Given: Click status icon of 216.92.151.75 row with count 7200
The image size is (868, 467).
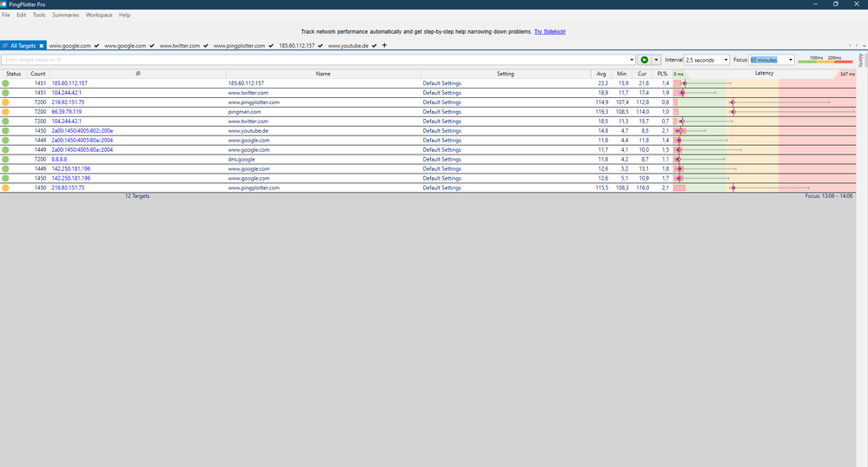Looking at the screenshot, I should pyautogui.click(x=5, y=102).
